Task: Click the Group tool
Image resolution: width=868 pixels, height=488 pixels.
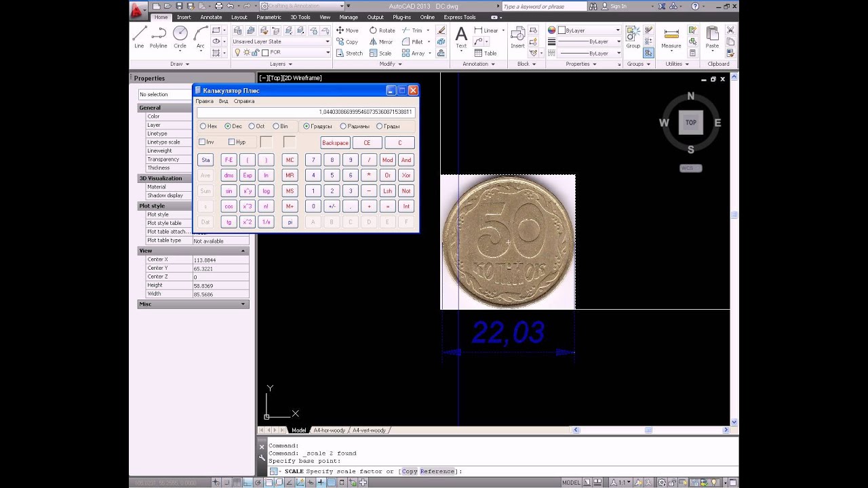Action: [x=633, y=37]
